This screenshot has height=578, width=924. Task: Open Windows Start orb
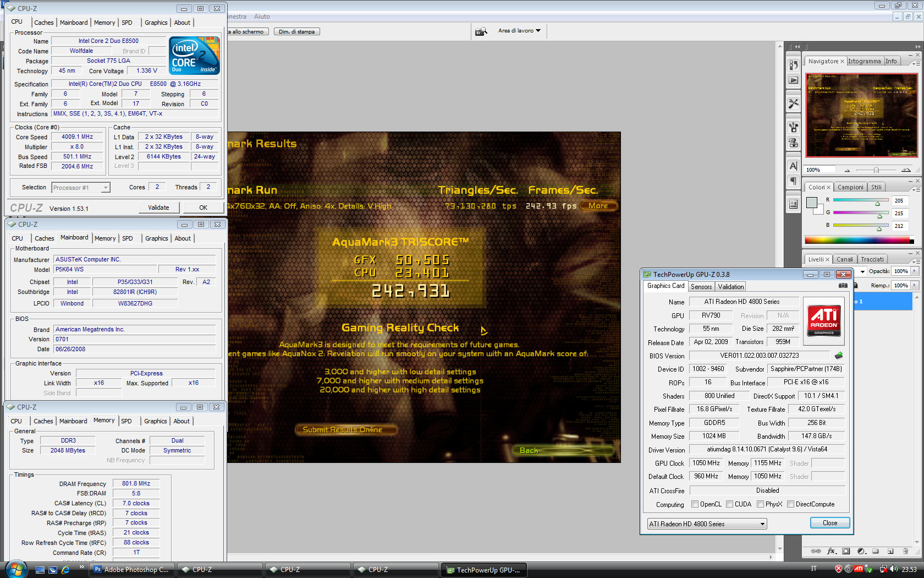click(15, 569)
